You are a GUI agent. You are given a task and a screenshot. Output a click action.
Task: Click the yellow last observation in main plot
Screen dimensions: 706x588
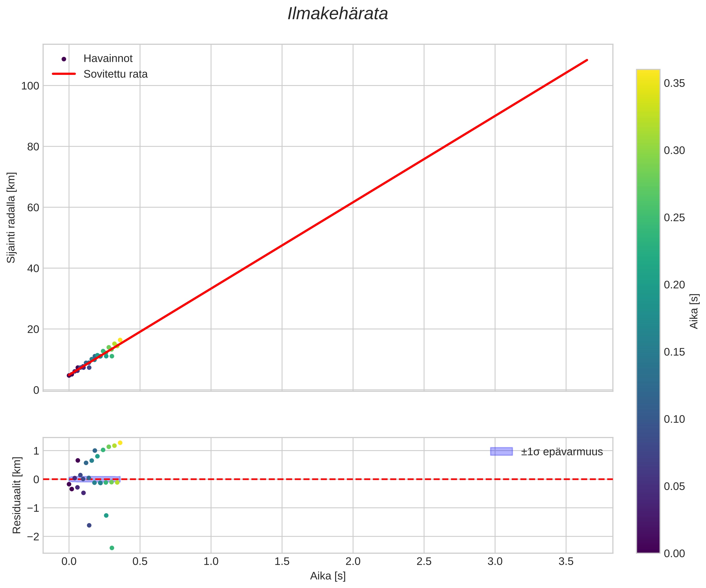(120, 340)
